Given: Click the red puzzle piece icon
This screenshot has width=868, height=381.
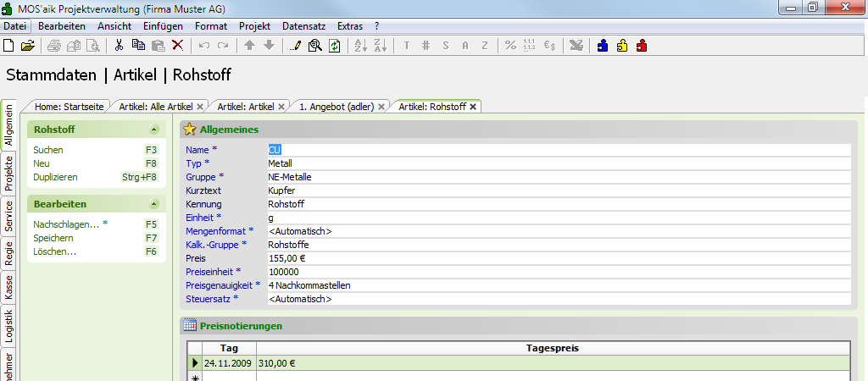Looking at the screenshot, I should tap(642, 46).
